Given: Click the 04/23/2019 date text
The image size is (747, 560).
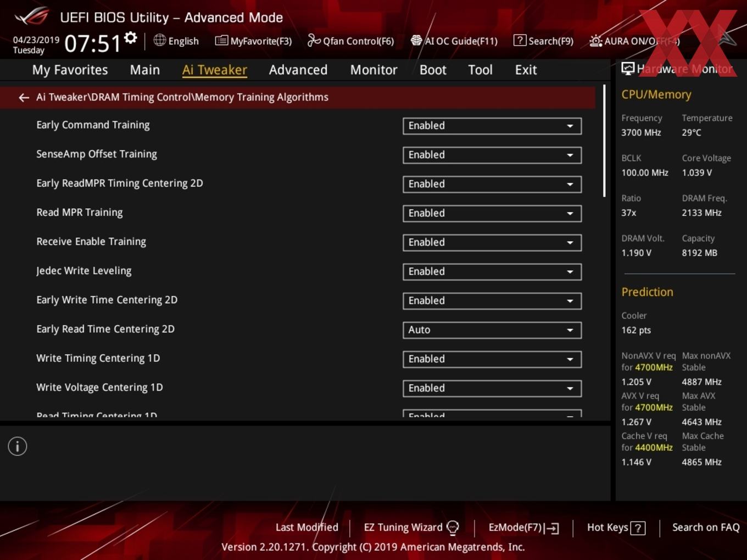Looking at the screenshot, I should (36, 40).
